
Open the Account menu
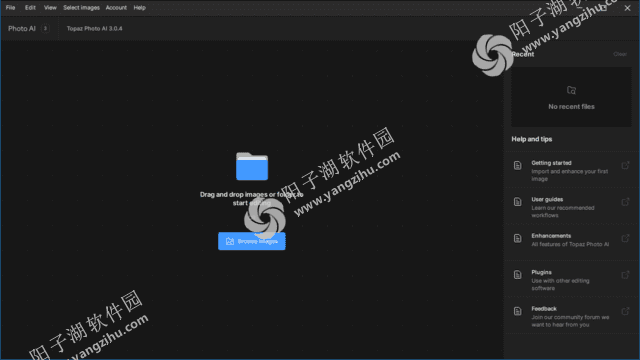click(116, 7)
